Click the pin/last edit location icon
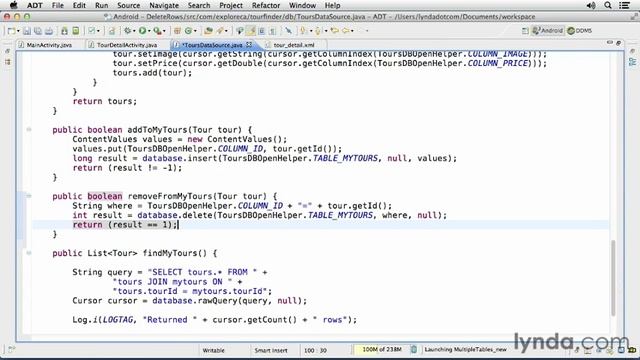 (289, 31)
